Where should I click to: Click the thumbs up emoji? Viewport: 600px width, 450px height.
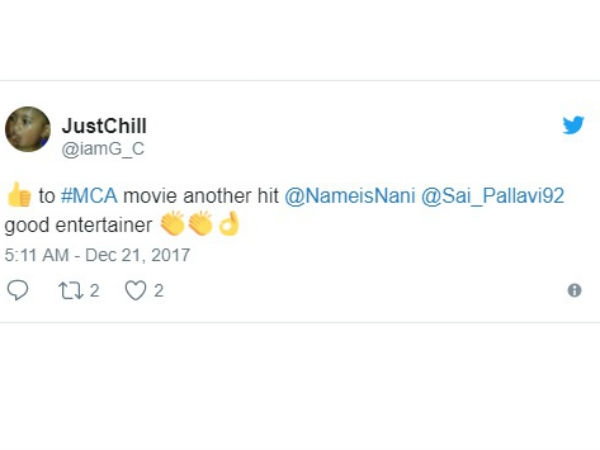coord(18,196)
